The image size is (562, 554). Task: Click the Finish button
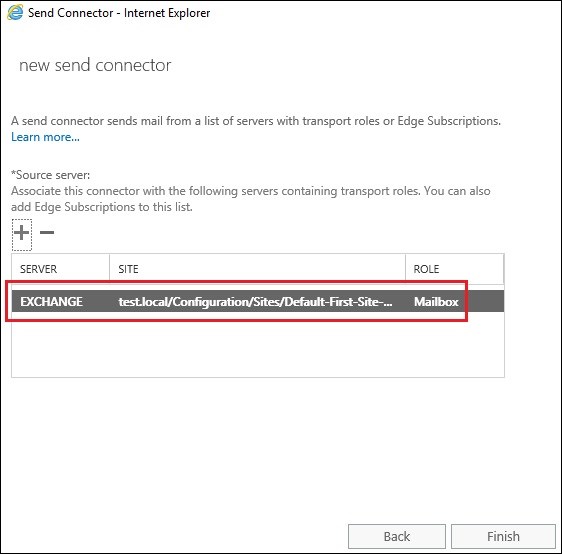(x=503, y=536)
